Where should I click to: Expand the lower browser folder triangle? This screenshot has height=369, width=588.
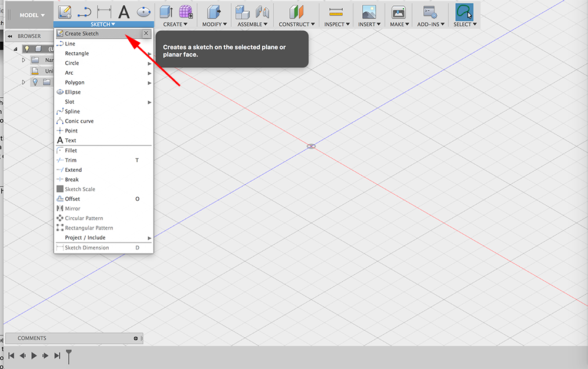tap(24, 82)
